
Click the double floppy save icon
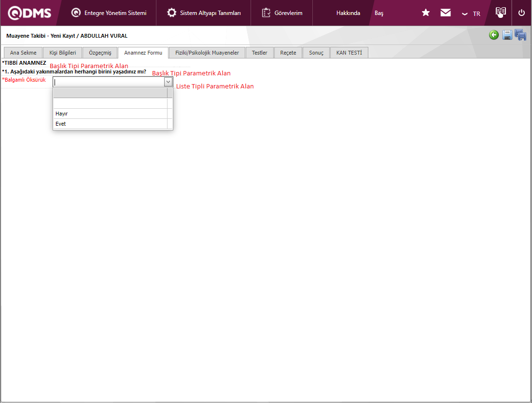click(x=520, y=35)
